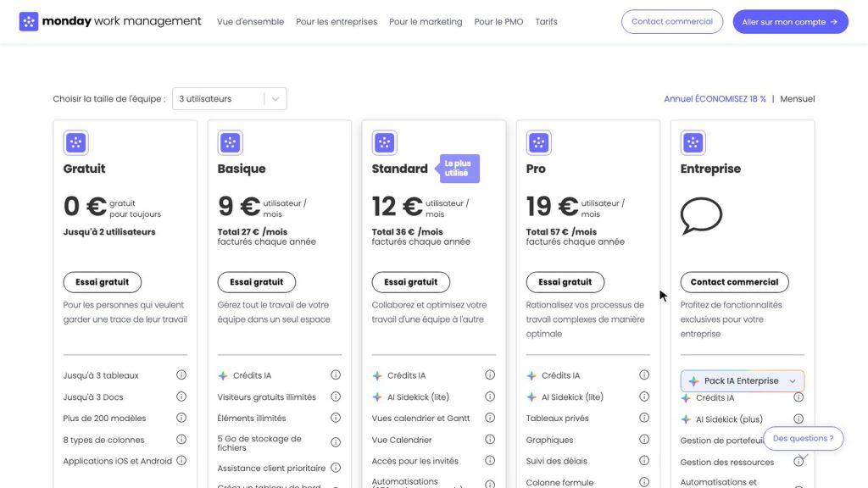The image size is (868, 488).
Task: Open Pour les entreprises menu item
Action: (337, 21)
